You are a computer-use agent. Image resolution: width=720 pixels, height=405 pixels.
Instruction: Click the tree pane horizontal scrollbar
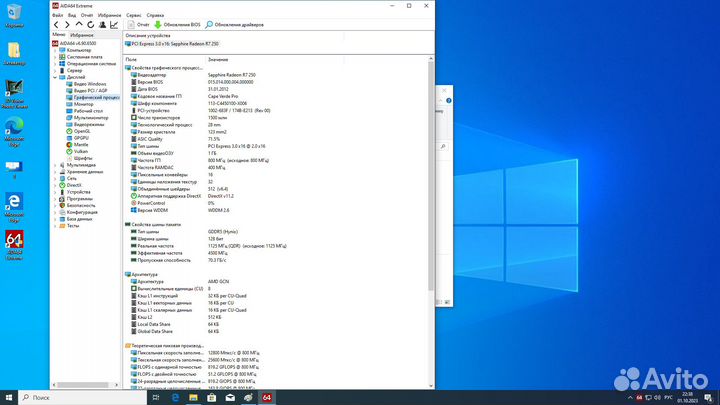pyautogui.click(x=85, y=385)
